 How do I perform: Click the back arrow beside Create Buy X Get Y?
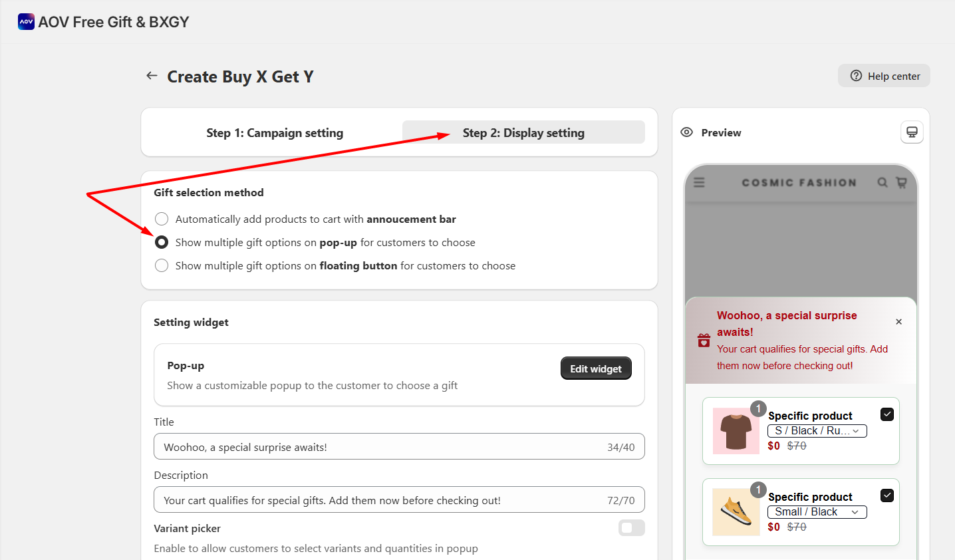tap(152, 76)
